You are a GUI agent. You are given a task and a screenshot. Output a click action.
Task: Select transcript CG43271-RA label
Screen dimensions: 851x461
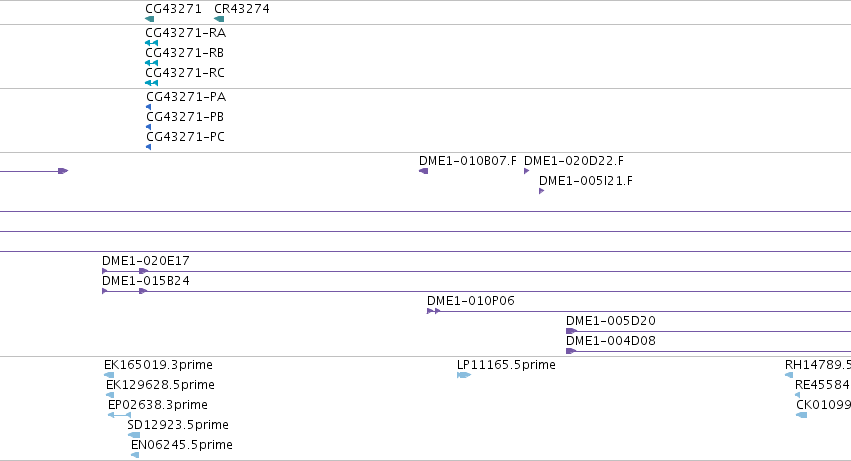[186, 33]
